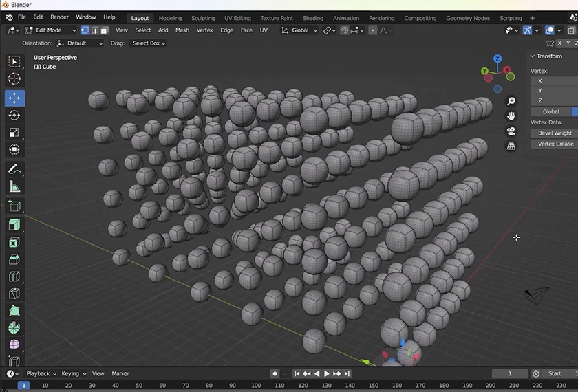Switch to the Sculpting workspace tab
This screenshot has width=578, height=392.
tap(202, 18)
